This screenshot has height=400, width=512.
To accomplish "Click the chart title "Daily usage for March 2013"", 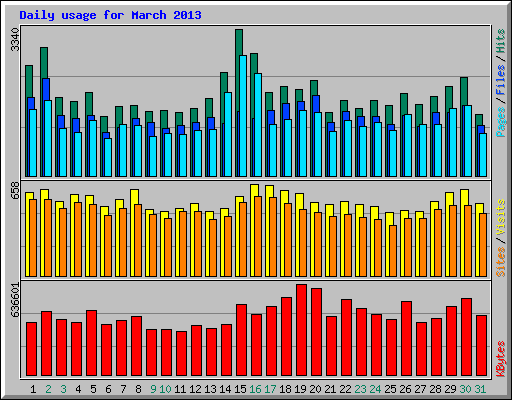I will (110, 15).
